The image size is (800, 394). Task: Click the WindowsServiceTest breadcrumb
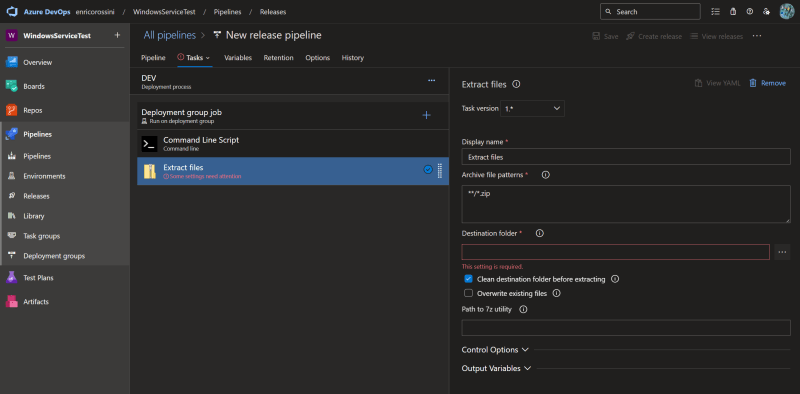pyautogui.click(x=164, y=12)
